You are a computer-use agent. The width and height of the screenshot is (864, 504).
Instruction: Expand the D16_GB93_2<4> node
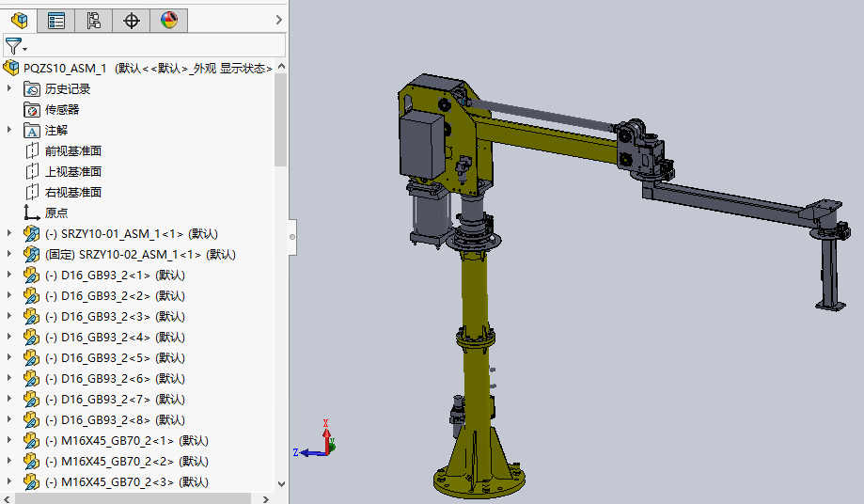[8, 336]
